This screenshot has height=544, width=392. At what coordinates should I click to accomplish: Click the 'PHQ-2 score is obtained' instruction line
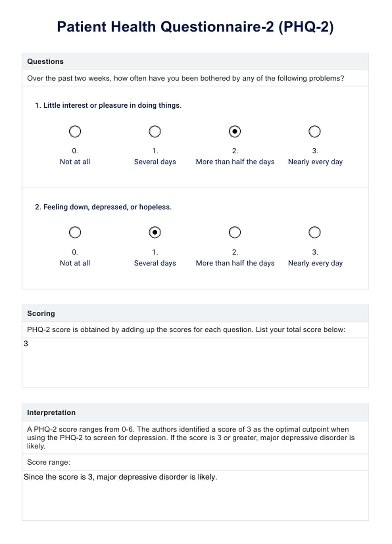[186, 330]
